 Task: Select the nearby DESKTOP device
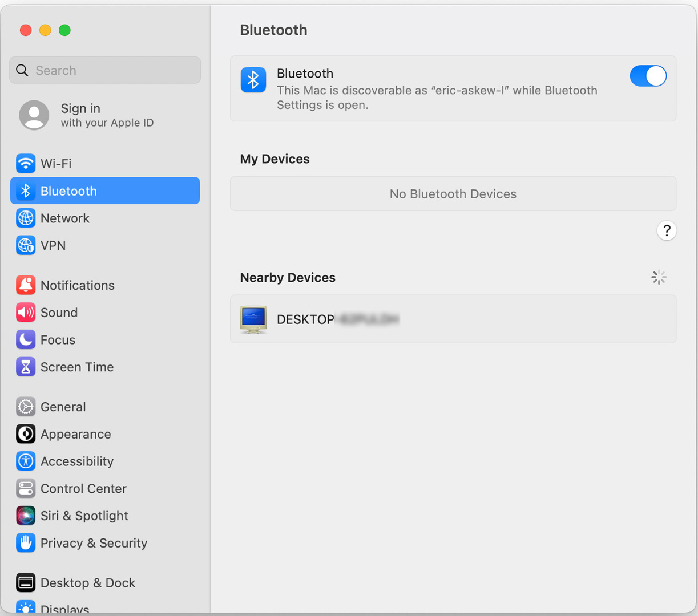point(453,319)
